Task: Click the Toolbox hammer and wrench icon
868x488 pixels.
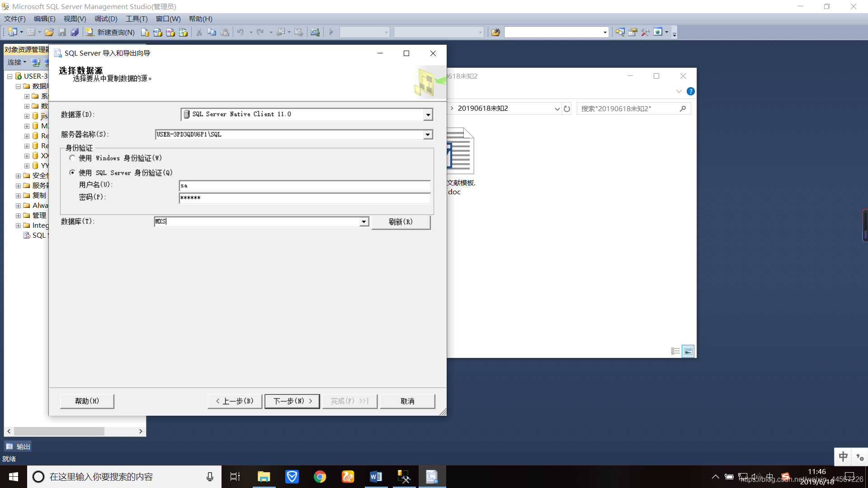Action: (645, 32)
